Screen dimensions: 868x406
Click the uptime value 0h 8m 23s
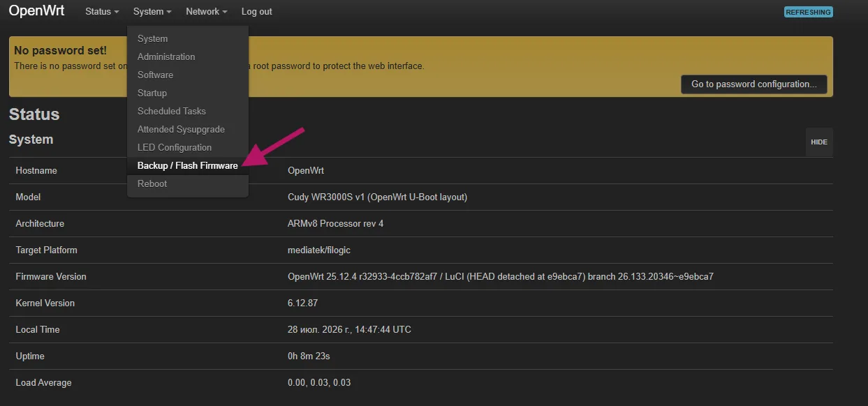point(309,356)
